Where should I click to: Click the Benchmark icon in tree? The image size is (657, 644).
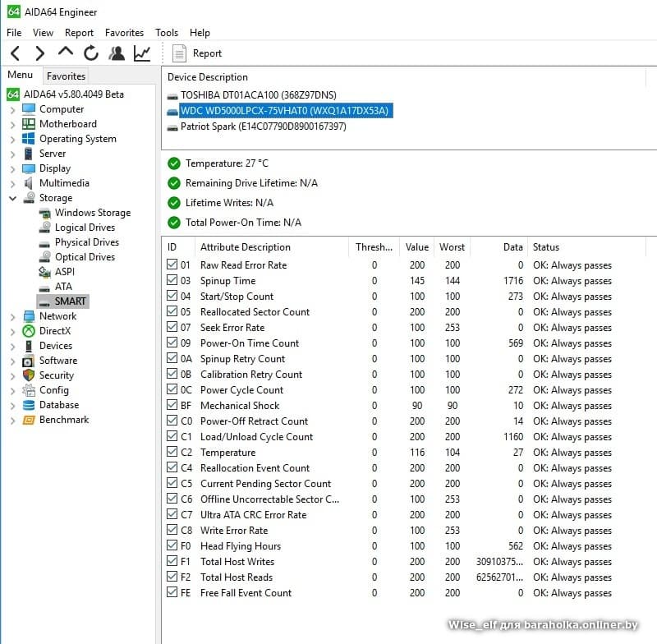click(29, 420)
